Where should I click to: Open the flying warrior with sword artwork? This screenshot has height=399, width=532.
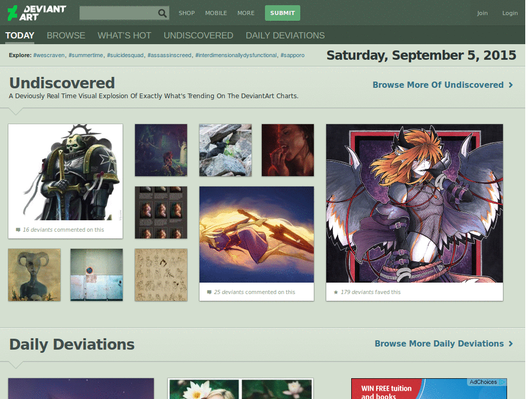point(257,234)
